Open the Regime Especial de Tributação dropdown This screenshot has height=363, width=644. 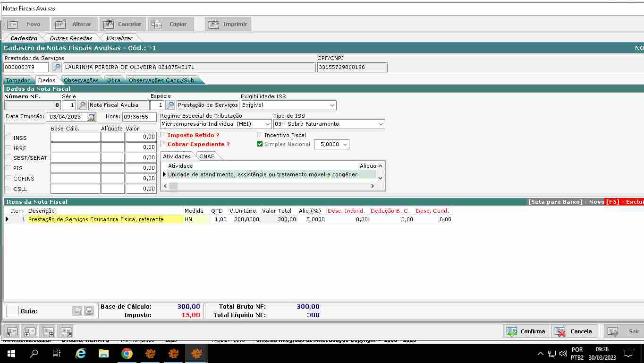pos(268,124)
